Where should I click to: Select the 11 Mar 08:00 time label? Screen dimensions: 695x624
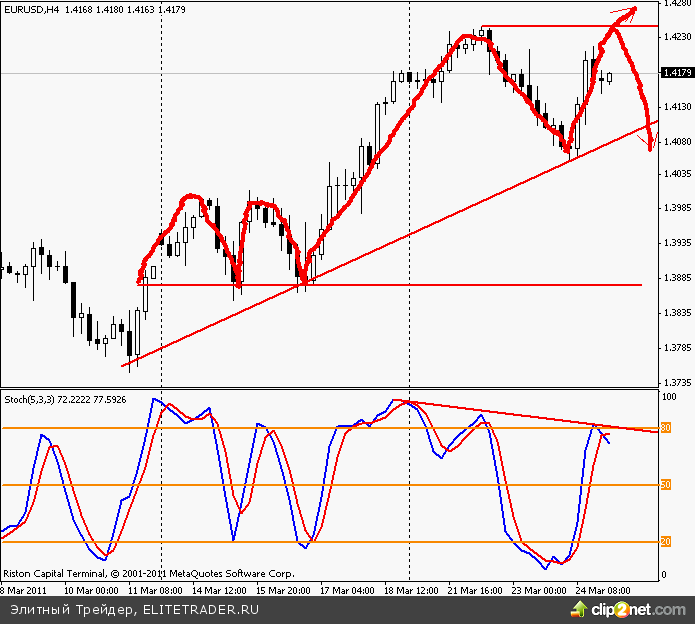click(155, 591)
